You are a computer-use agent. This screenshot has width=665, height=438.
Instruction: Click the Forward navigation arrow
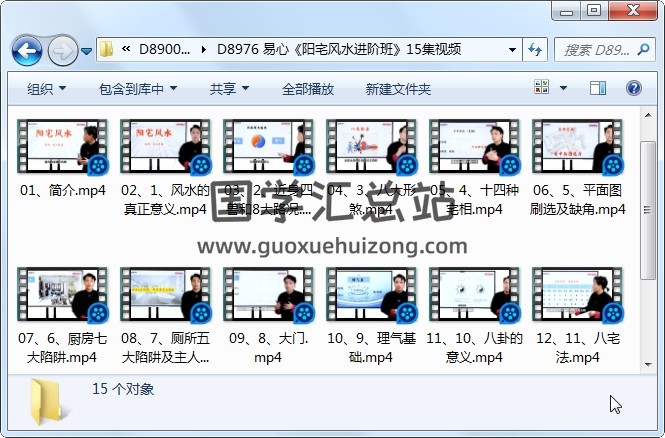tap(62, 50)
